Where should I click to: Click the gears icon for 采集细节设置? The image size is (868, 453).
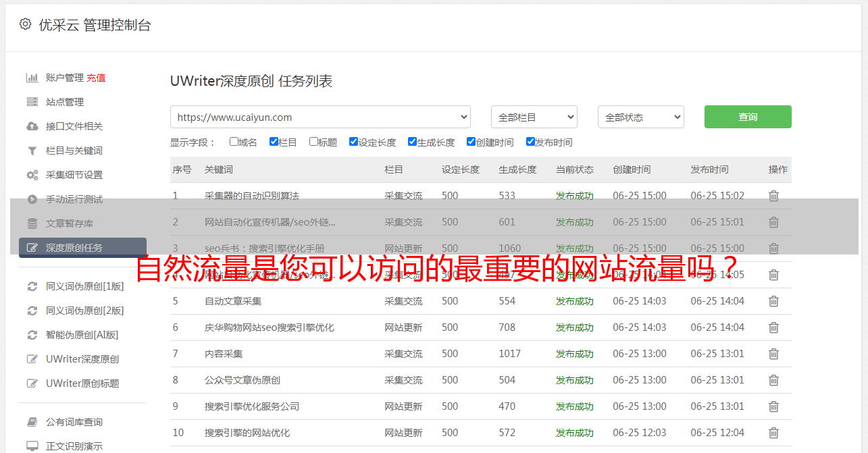(x=32, y=175)
